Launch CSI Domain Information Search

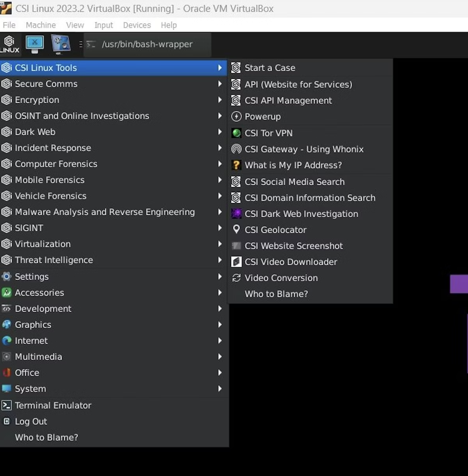point(310,198)
